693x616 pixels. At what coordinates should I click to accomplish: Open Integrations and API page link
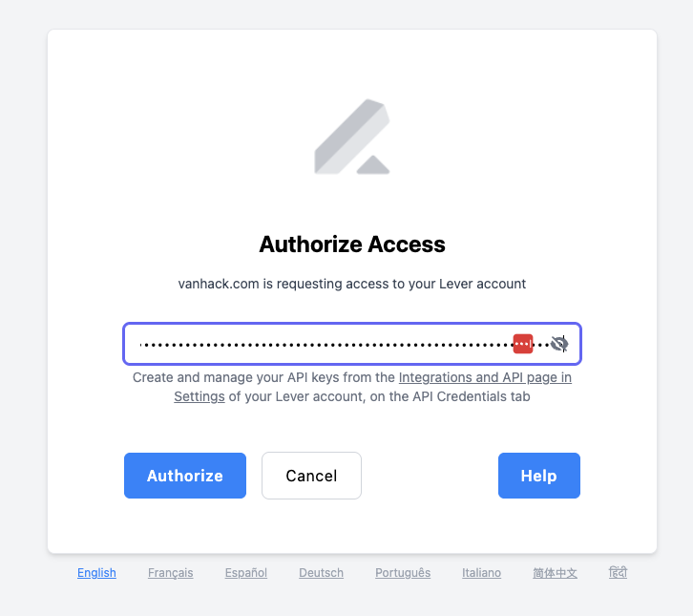pyautogui.click(x=485, y=377)
